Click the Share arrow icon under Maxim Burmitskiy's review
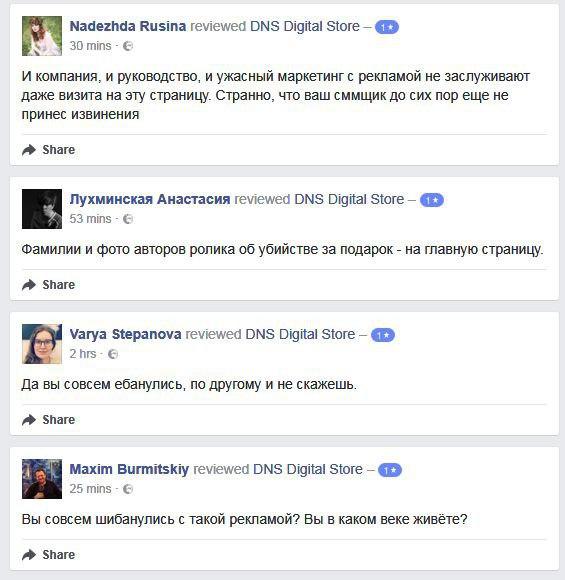The width and height of the screenshot is (565, 580). point(29,555)
